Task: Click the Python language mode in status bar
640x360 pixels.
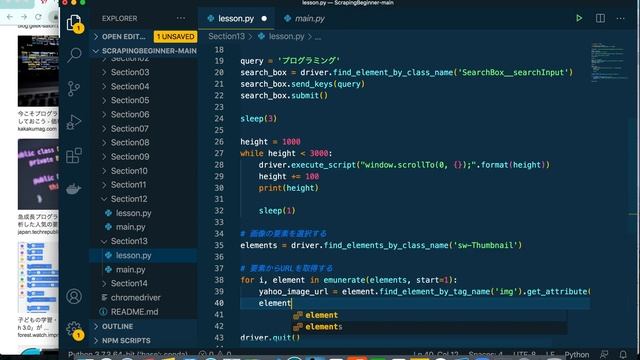Action: [577, 354]
